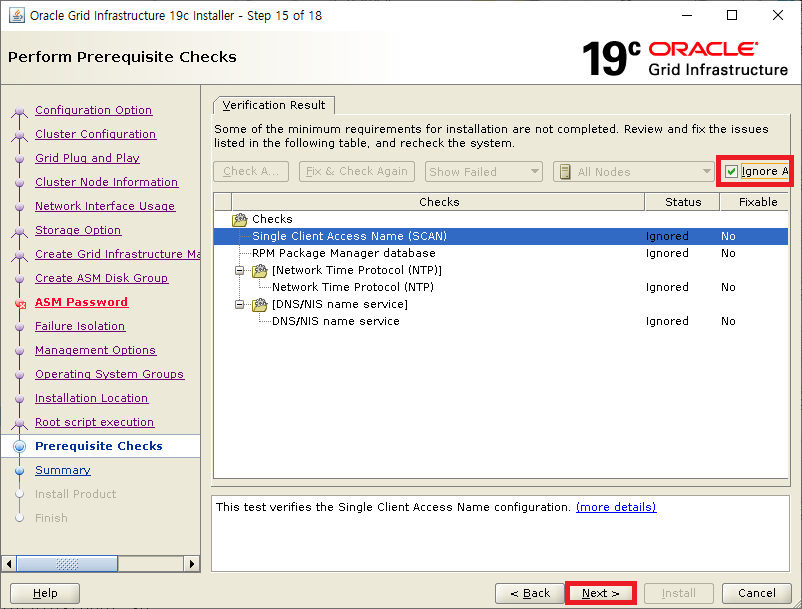
Task: Collapse the Network Time Protocol (NTP) group
Action: tap(239, 270)
